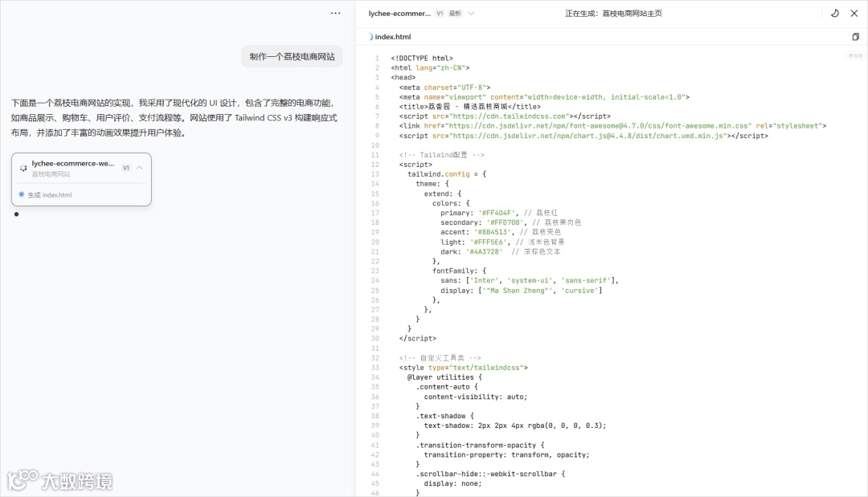
Task: Click the blue status dot beside 生成 index.html
Action: tap(22, 194)
